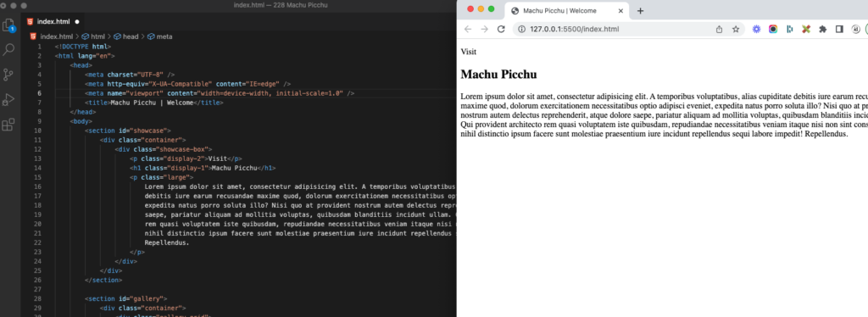View site information icon in the address bar
Image resolution: width=868 pixels, height=317 pixels.
pos(521,30)
